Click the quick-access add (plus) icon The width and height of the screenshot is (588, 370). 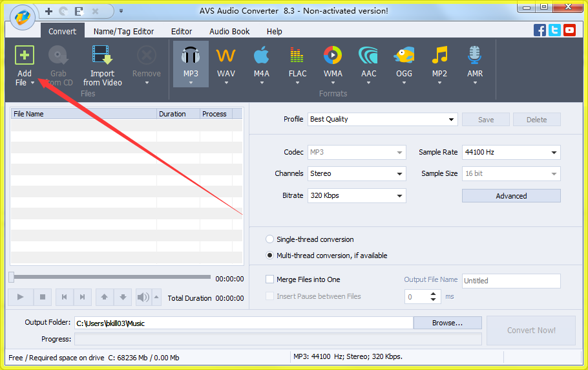click(48, 11)
